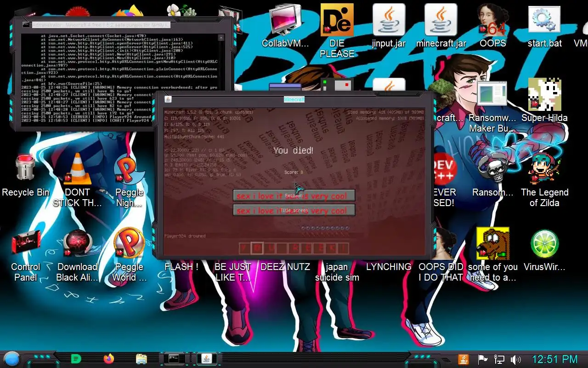Open the Recycle Bin
The image size is (588, 368).
coord(26,175)
